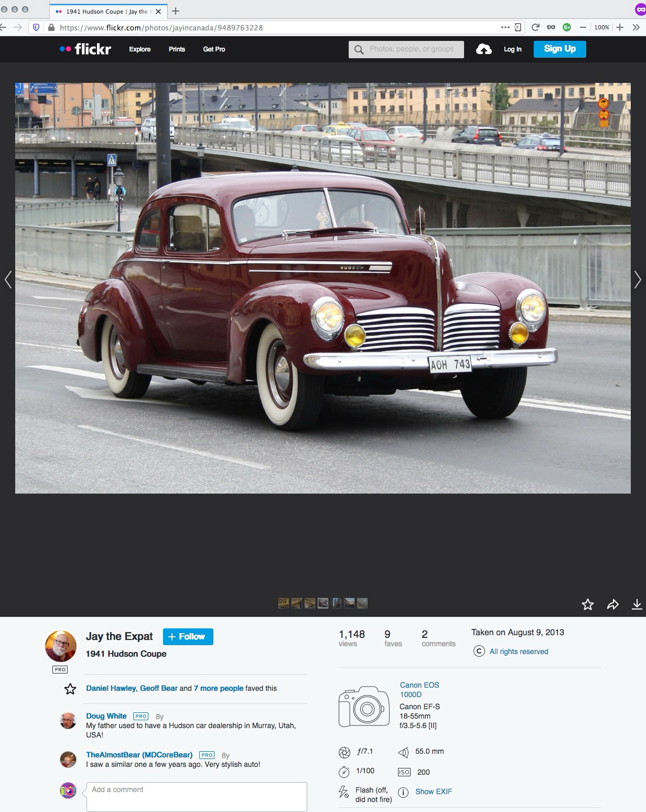Click the flash icon
Viewport: 646px width, 812px height.
pyautogui.click(x=343, y=792)
